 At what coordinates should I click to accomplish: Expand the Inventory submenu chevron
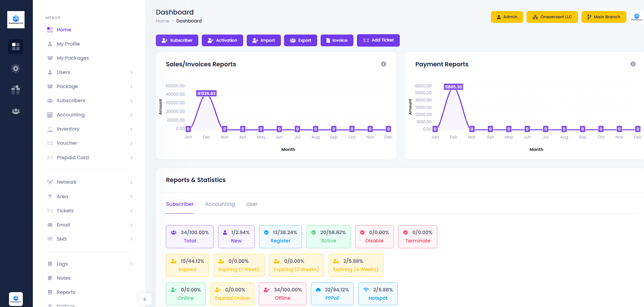[131, 129]
